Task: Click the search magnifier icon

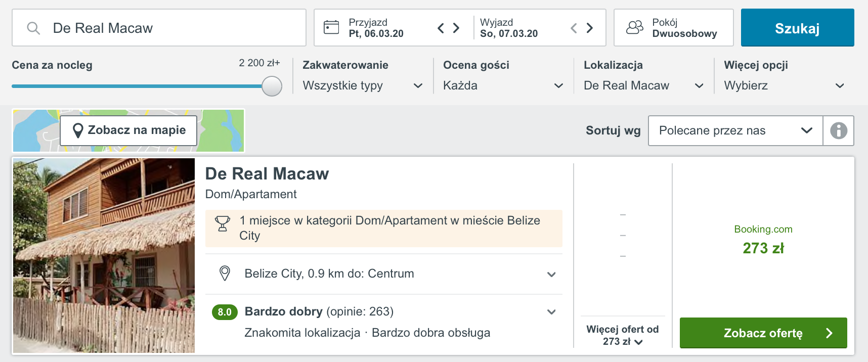Action: (33, 28)
